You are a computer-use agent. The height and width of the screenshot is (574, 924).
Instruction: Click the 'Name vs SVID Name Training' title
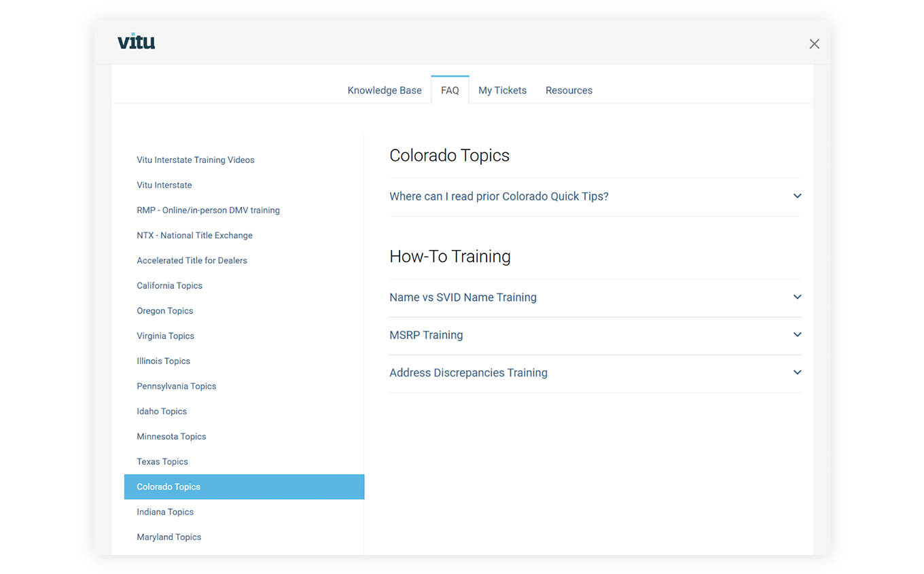pyautogui.click(x=463, y=297)
